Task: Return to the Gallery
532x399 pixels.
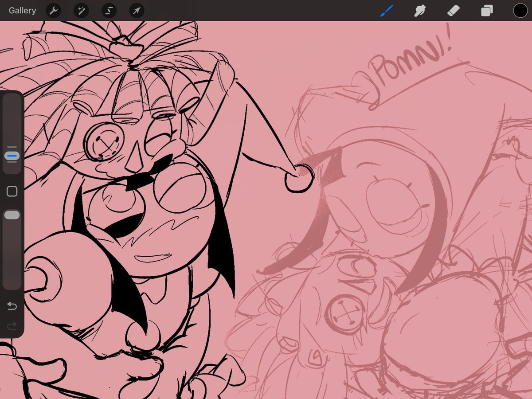Action: tap(22, 10)
